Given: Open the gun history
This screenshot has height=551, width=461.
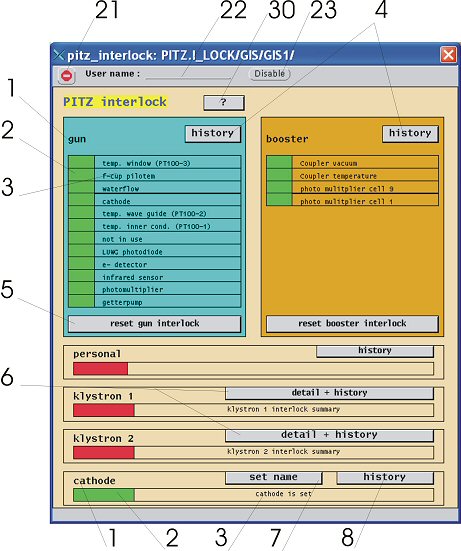Looking at the screenshot, I should (x=213, y=134).
